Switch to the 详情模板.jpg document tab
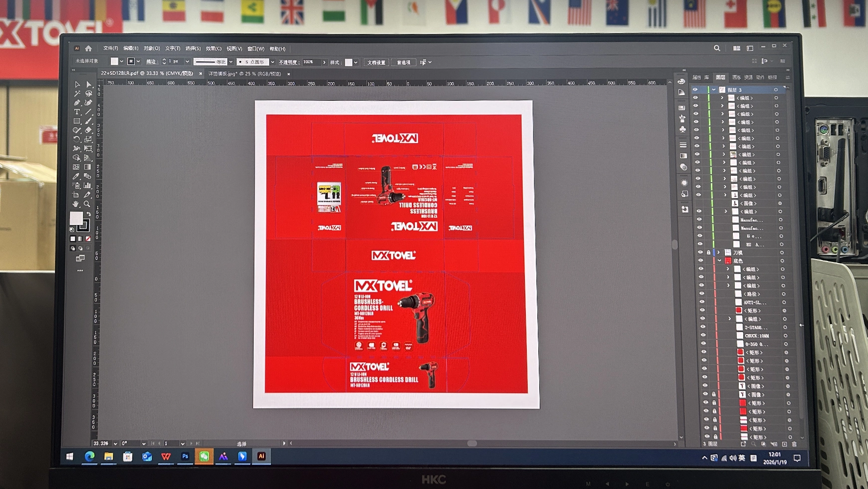 tap(244, 74)
